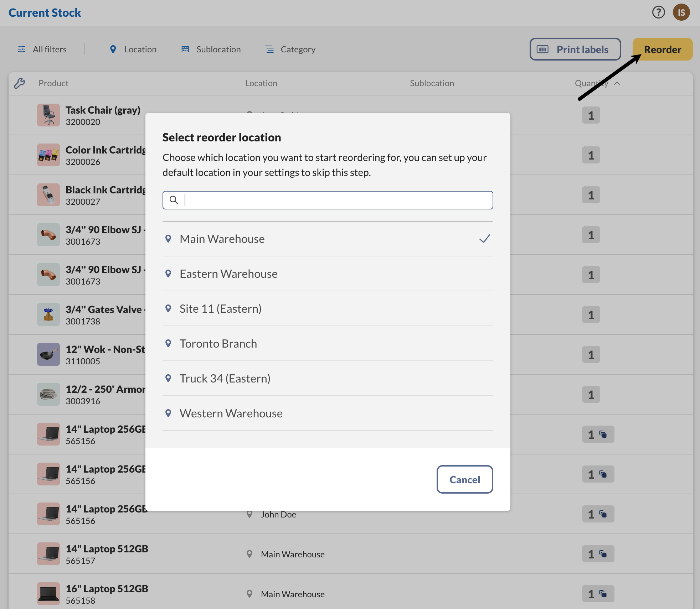Click the Task Chair product thumbnail

(x=48, y=115)
